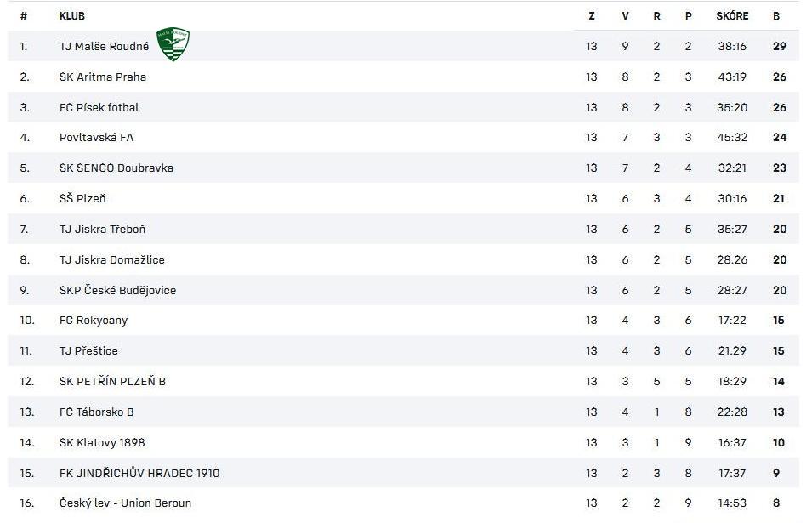Viewport: 812px width, 523px height.
Task: Click the KLUB column header
Action: (x=72, y=16)
